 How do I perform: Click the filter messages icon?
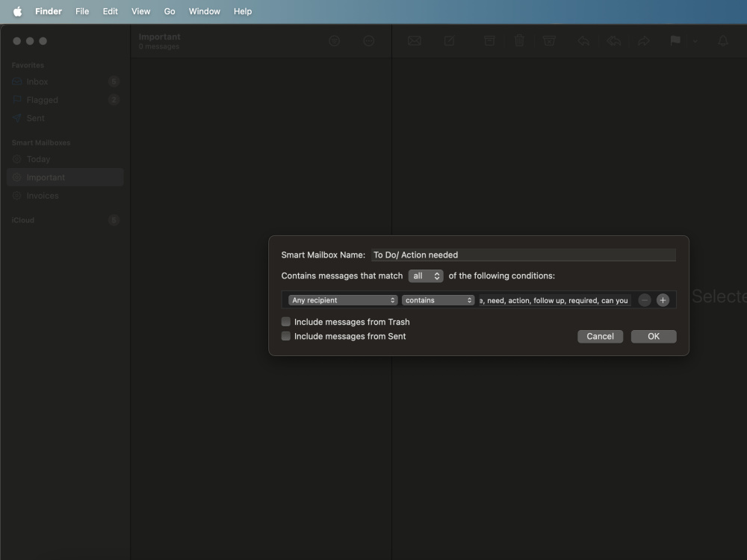tap(335, 41)
